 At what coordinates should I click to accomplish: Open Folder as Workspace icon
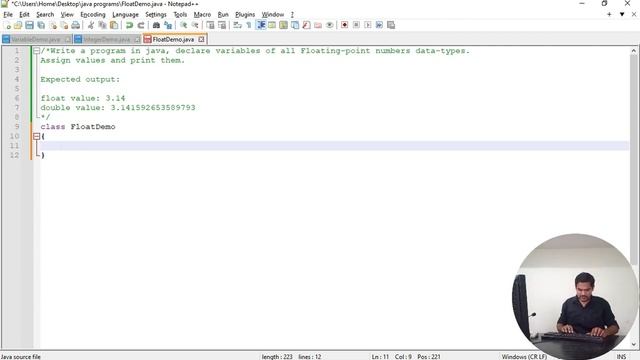(x=318, y=25)
